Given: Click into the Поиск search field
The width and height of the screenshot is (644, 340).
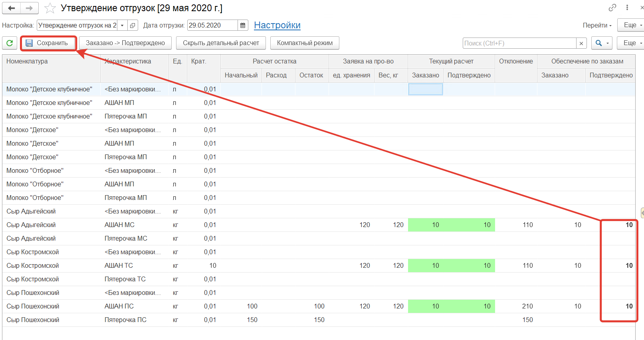Looking at the screenshot, I should 519,43.
